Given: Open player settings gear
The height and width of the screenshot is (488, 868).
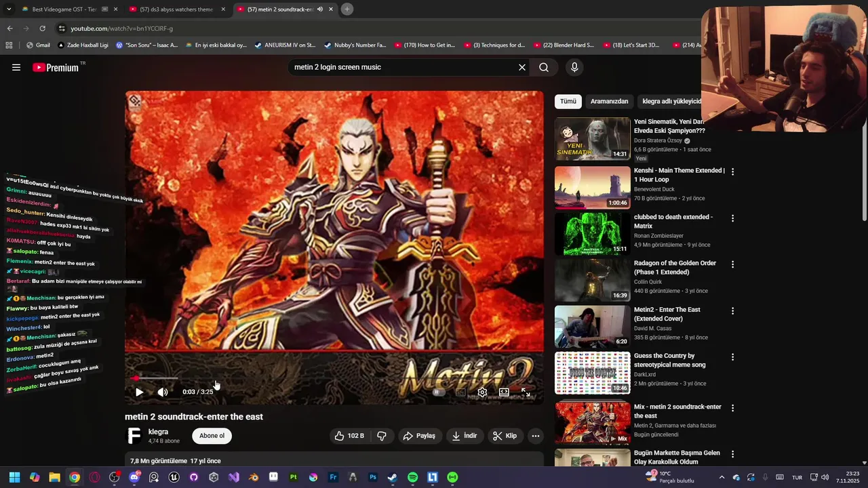Looking at the screenshot, I should [482, 392].
